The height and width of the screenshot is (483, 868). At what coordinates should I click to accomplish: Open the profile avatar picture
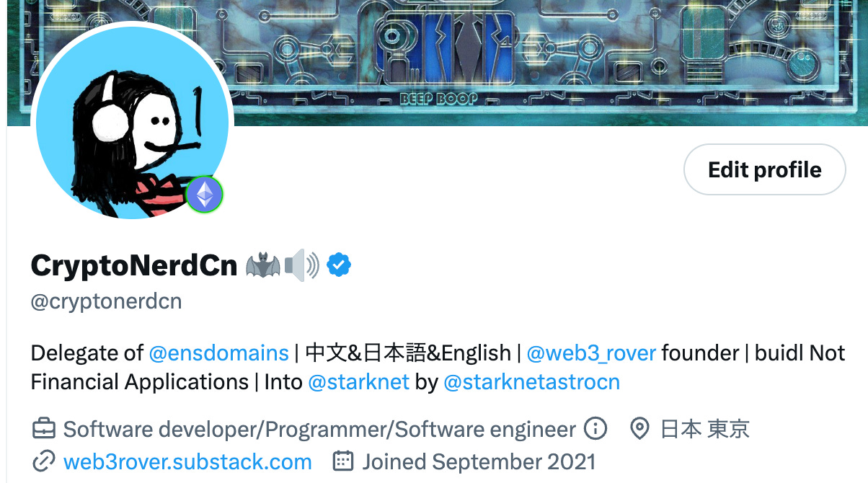coord(132,121)
